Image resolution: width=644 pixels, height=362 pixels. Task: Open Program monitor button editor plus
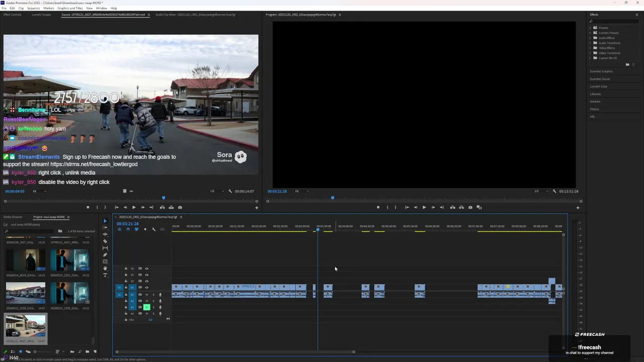coord(578,208)
